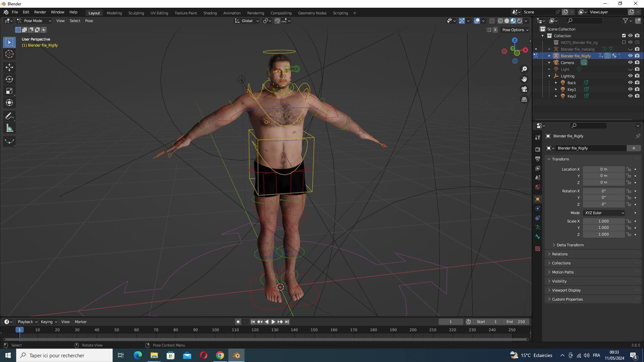The image size is (644, 362).
Task: Switch to orthographic grid view icon
Action: click(x=524, y=100)
